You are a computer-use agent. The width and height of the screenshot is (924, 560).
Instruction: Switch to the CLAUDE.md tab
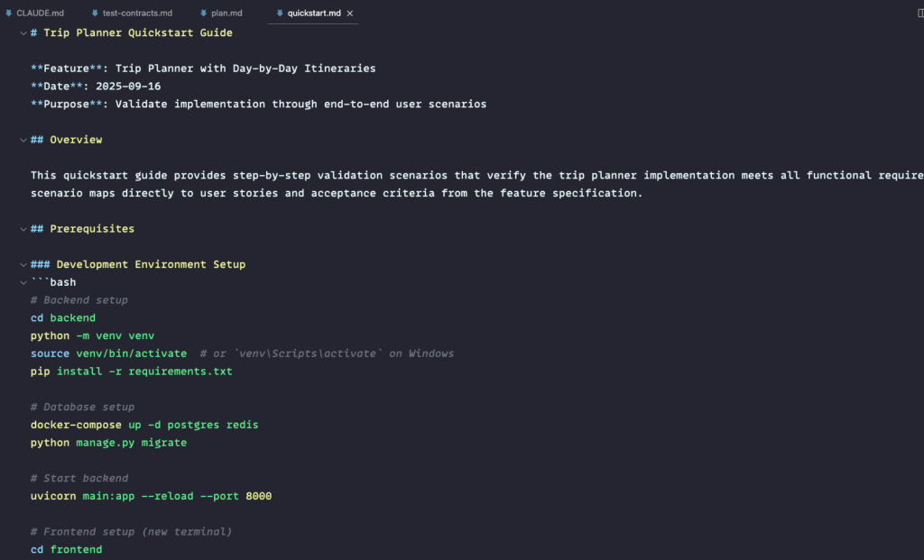tap(41, 14)
